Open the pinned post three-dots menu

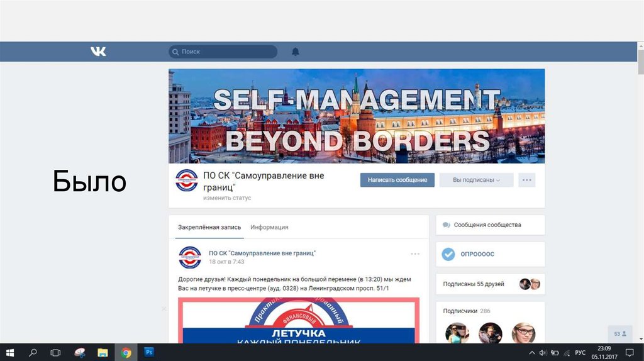click(x=415, y=254)
